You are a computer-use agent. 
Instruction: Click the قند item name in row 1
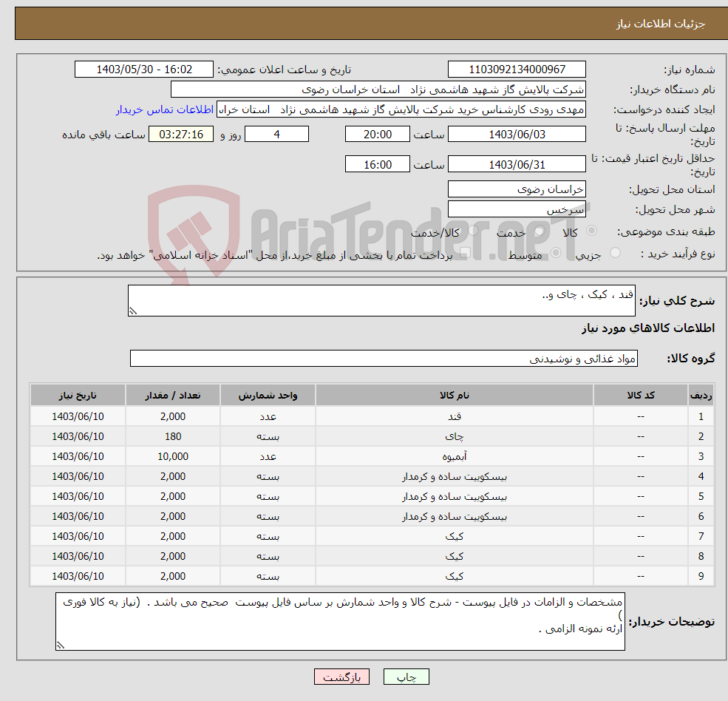point(454,416)
